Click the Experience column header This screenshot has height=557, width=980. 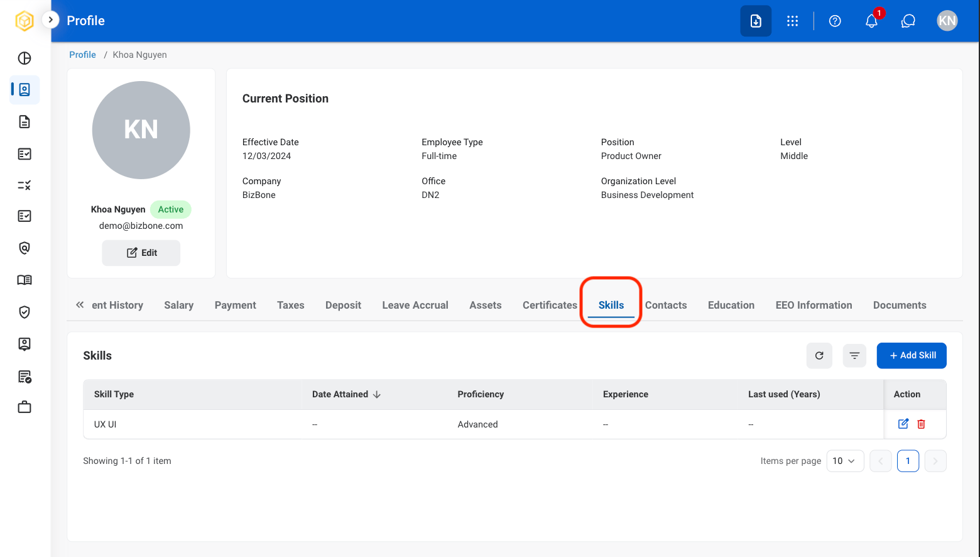tap(626, 394)
